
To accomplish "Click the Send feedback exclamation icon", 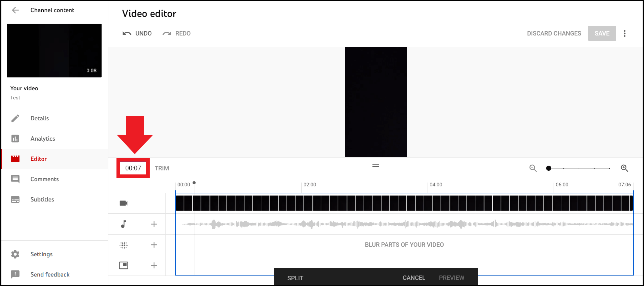I will [x=15, y=275].
